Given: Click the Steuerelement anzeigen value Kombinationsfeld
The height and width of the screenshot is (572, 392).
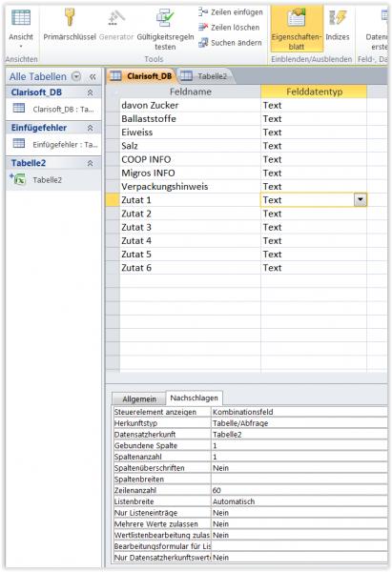Looking at the screenshot, I should (x=299, y=412).
